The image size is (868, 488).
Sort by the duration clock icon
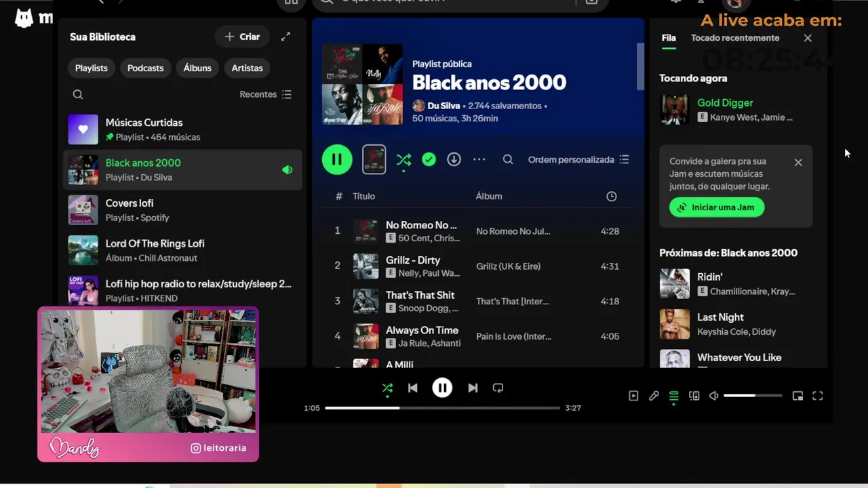[611, 196]
